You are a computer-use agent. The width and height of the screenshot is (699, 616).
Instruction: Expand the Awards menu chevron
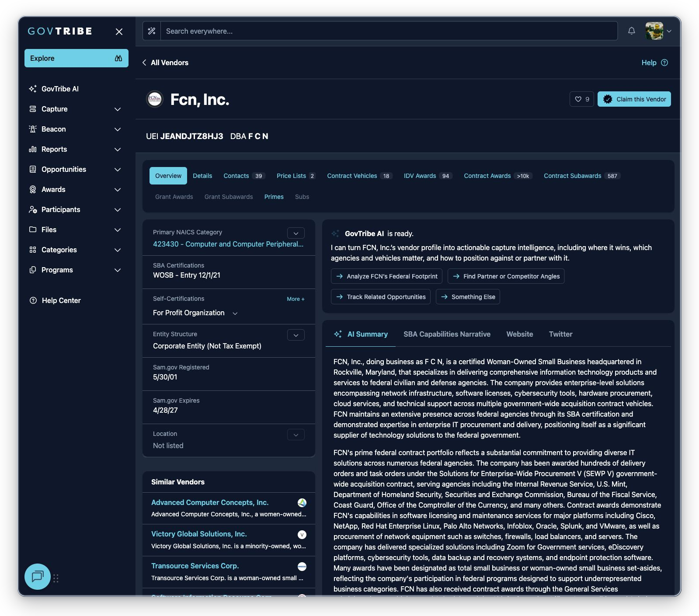click(118, 189)
